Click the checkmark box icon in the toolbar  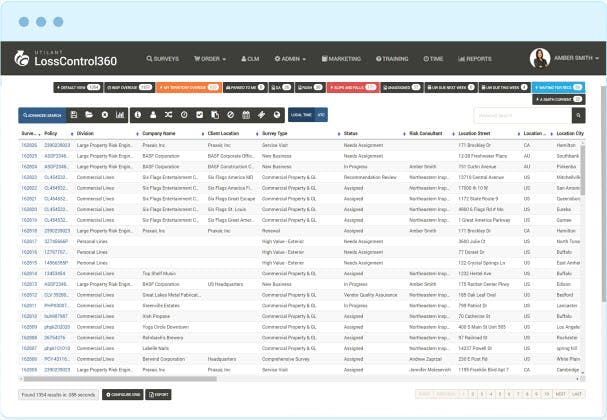click(x=199, y=115)
